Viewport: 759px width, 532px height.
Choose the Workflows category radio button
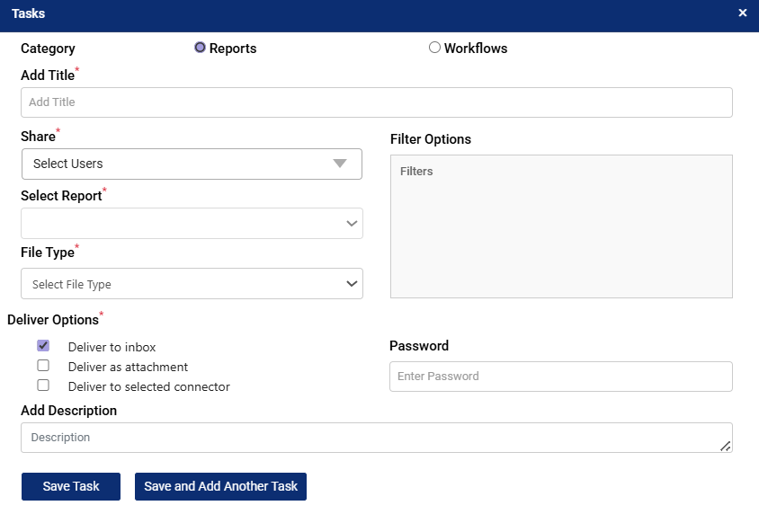click(x=434, y=48)
